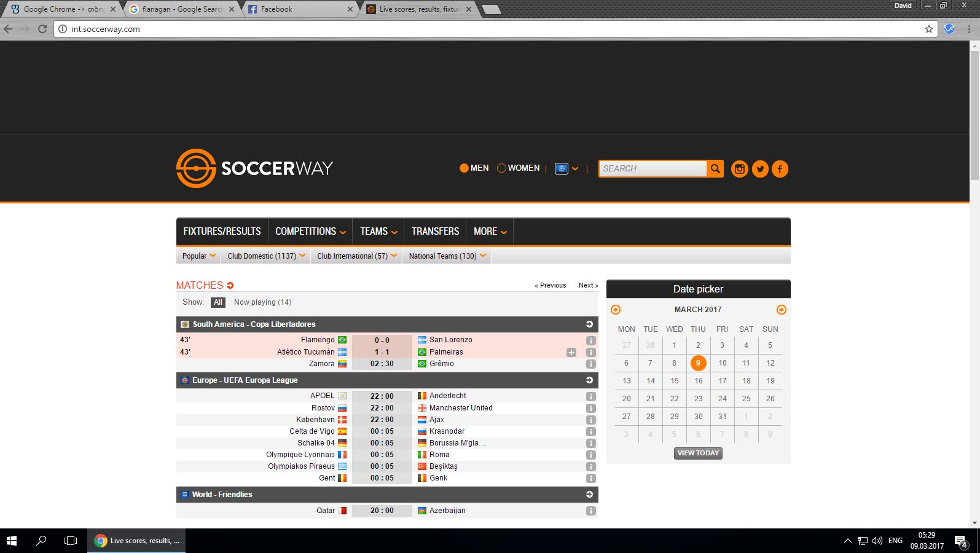Open Task View on taskbar
The height and width of the screenshot is (553, 980).
click(71, 541)
